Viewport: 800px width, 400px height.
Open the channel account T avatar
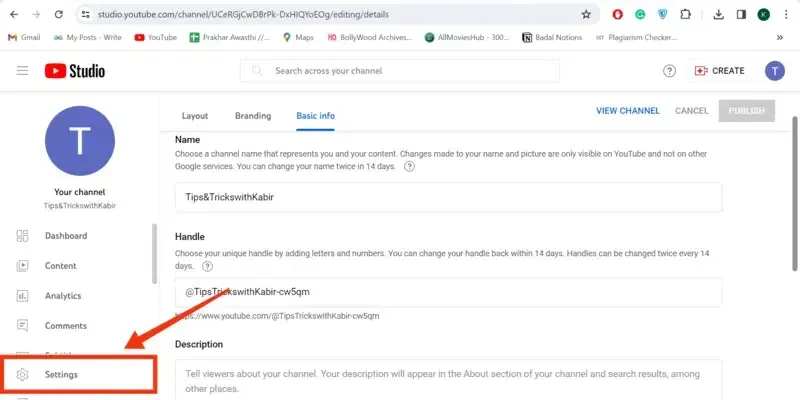pos(774,71)
